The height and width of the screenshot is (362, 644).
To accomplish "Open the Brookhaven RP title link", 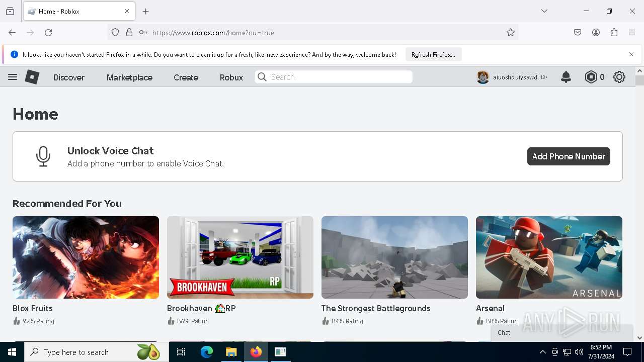I will (x=201, y=308).
